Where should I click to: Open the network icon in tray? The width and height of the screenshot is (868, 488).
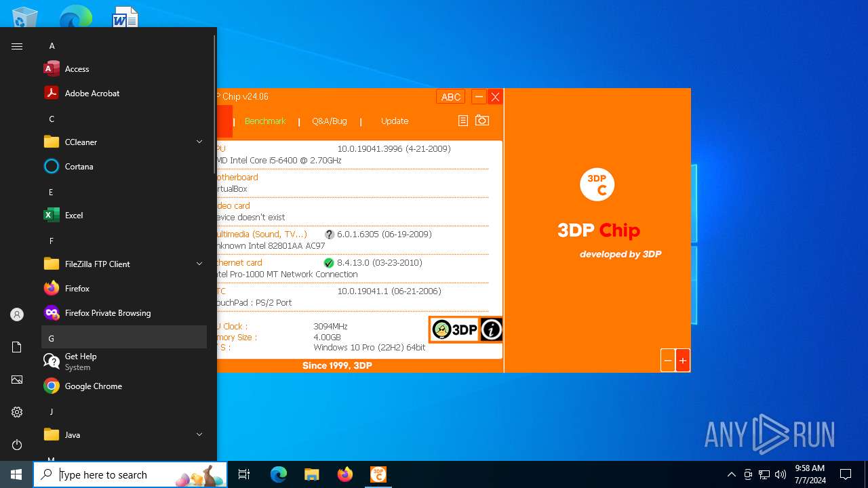[x=764, y=474]
